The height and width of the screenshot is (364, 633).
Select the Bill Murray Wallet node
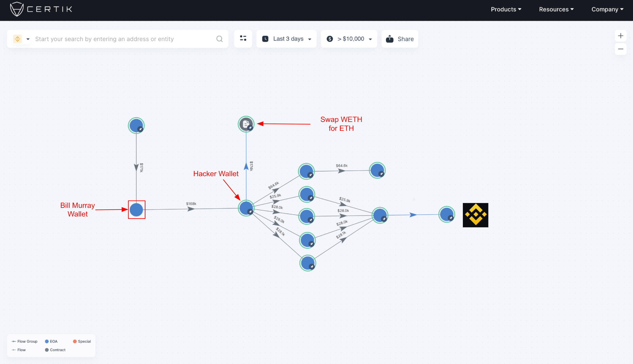pyautogui.click(x=136, y=210)
